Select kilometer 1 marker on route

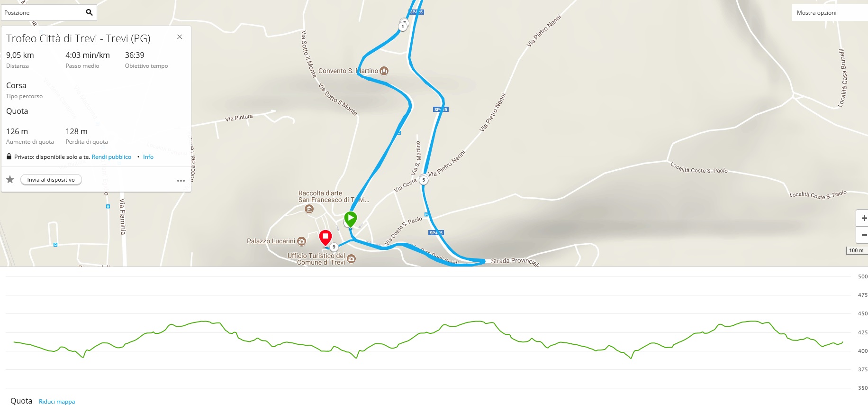tap(403, 27)
